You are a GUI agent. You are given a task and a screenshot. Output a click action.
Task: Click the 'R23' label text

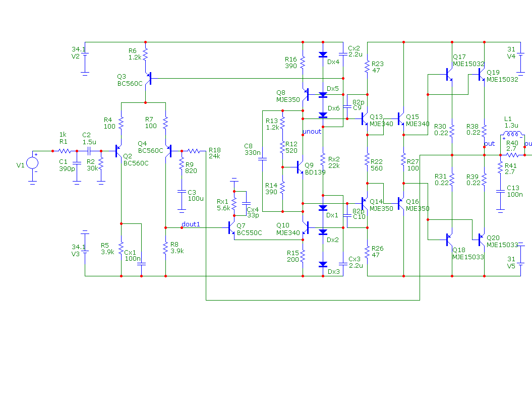(378, 64)
